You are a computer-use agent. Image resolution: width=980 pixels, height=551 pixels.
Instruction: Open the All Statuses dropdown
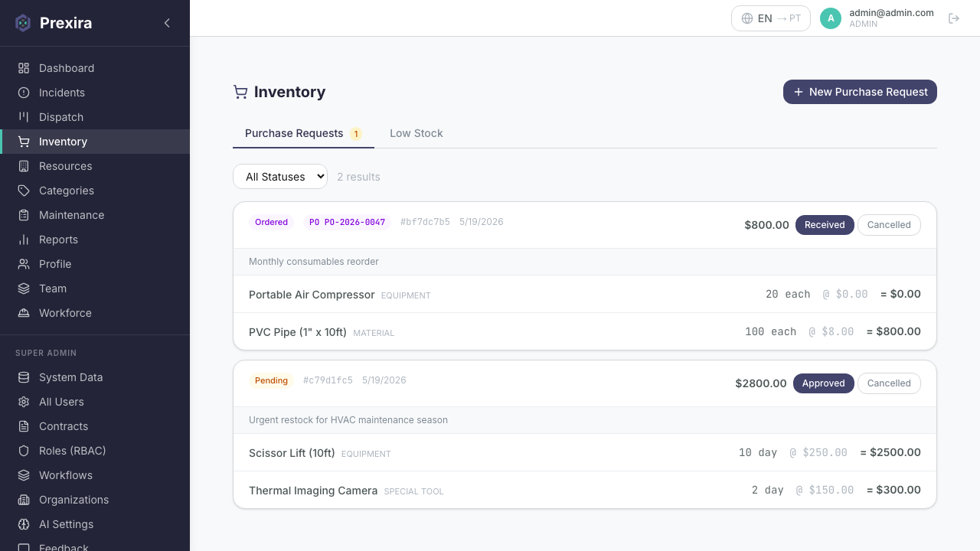280,177
